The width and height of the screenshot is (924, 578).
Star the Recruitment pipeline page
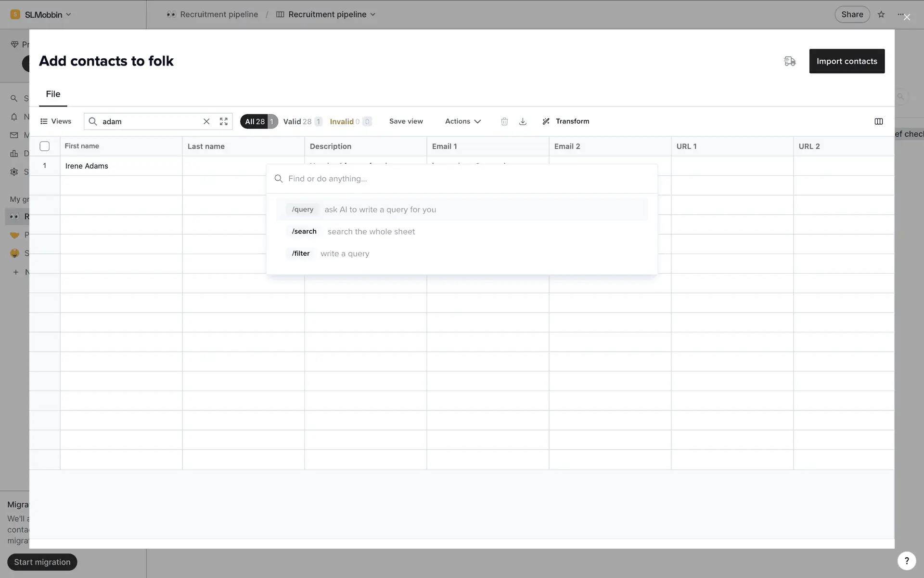881,14
